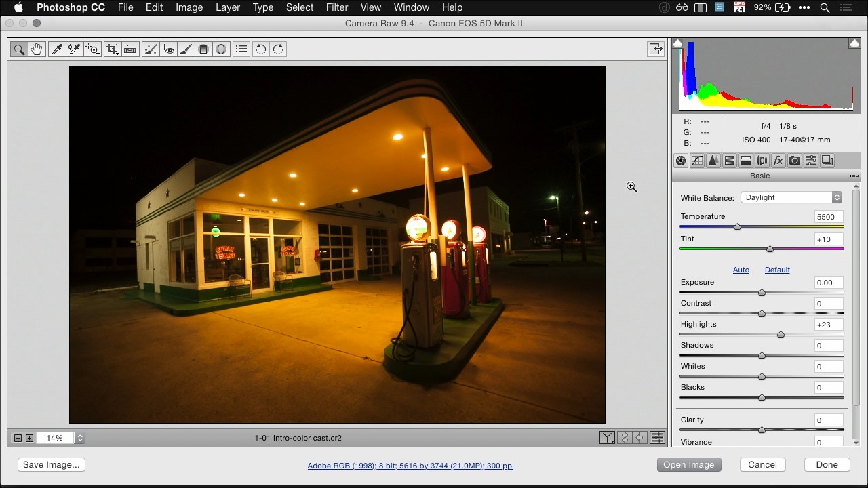Open Notification Center in menu bar

tap(847, 7)
